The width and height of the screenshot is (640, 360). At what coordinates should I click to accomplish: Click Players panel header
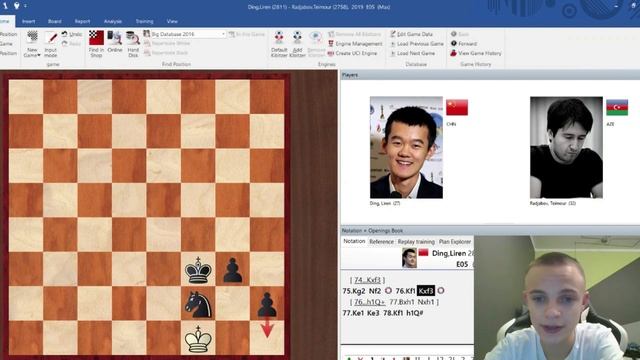coord(490,75)
